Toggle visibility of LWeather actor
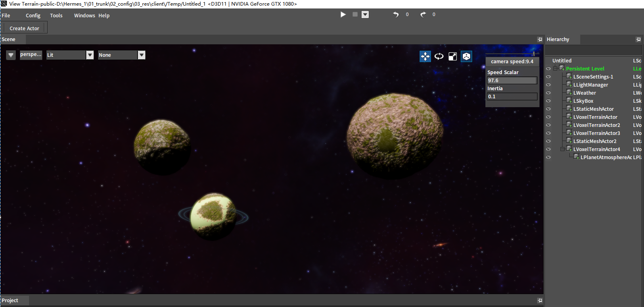Viewport: 644px width, 307px height. [x=548, y=93]
